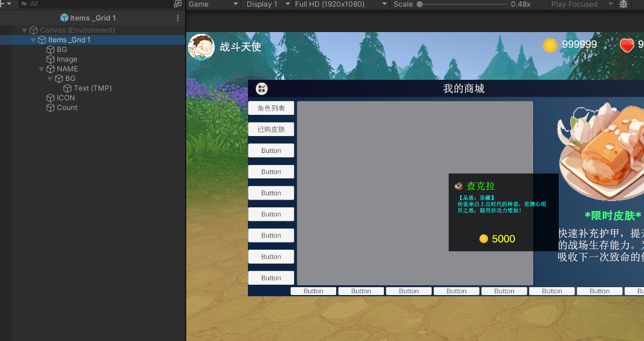Click the bug icon in Game toolbar
The height and width of the screenshot is (341, 644).
[623, 4]
